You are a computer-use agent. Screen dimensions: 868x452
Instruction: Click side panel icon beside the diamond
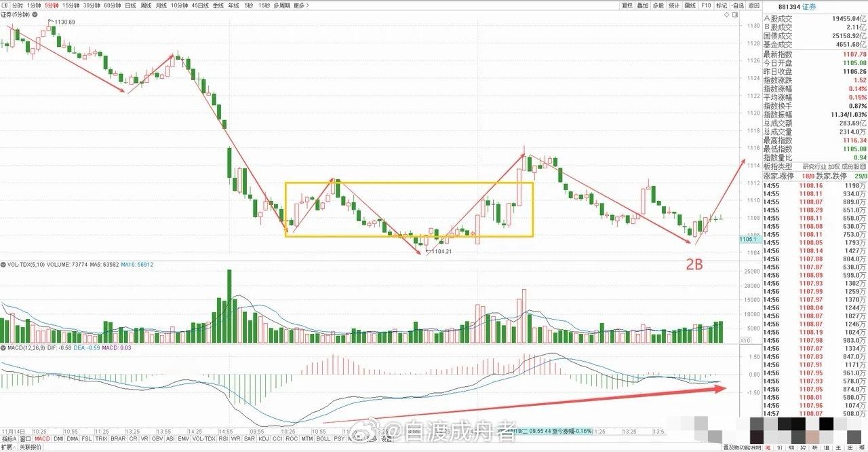pos(735,15)
